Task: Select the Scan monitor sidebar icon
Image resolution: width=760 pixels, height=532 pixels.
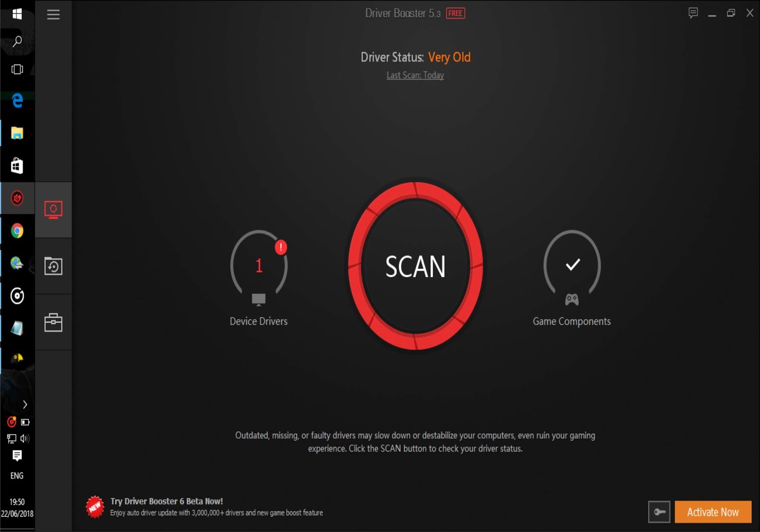Action: [x=53, y=209]
